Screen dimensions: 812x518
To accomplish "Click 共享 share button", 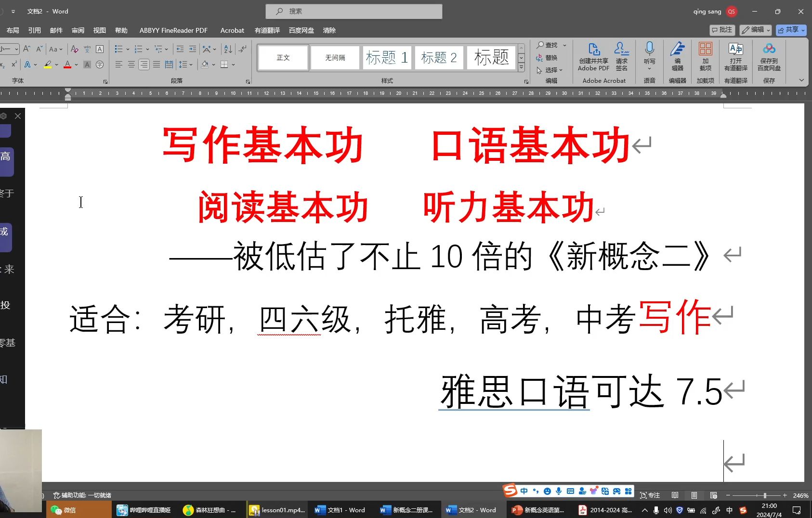I will coord(791,30).
